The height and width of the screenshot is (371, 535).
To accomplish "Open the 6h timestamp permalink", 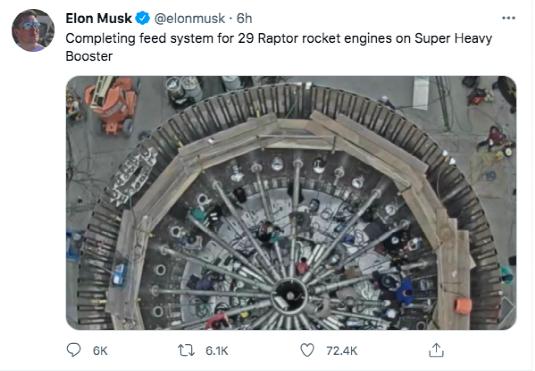I will point(244,18).
